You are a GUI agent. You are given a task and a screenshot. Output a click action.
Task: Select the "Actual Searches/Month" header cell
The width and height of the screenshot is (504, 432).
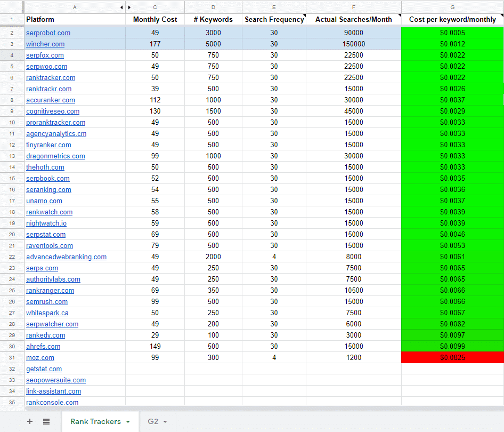354,20
